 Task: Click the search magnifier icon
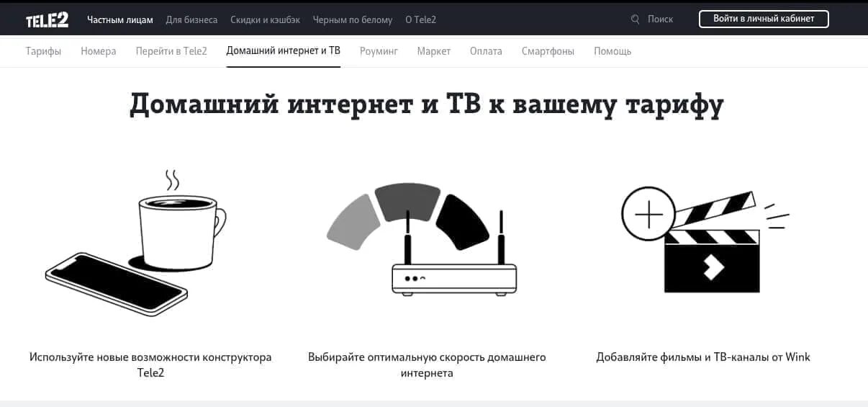pos(635,19)
